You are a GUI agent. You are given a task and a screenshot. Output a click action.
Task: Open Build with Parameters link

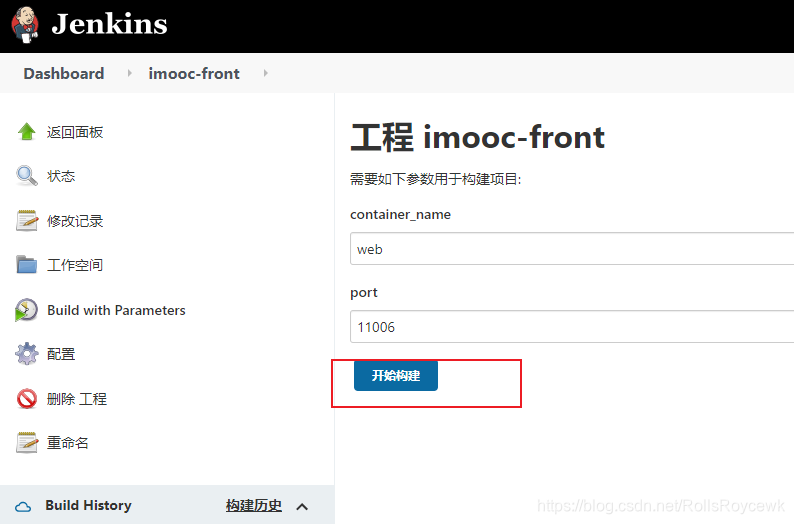click(116, 310)
